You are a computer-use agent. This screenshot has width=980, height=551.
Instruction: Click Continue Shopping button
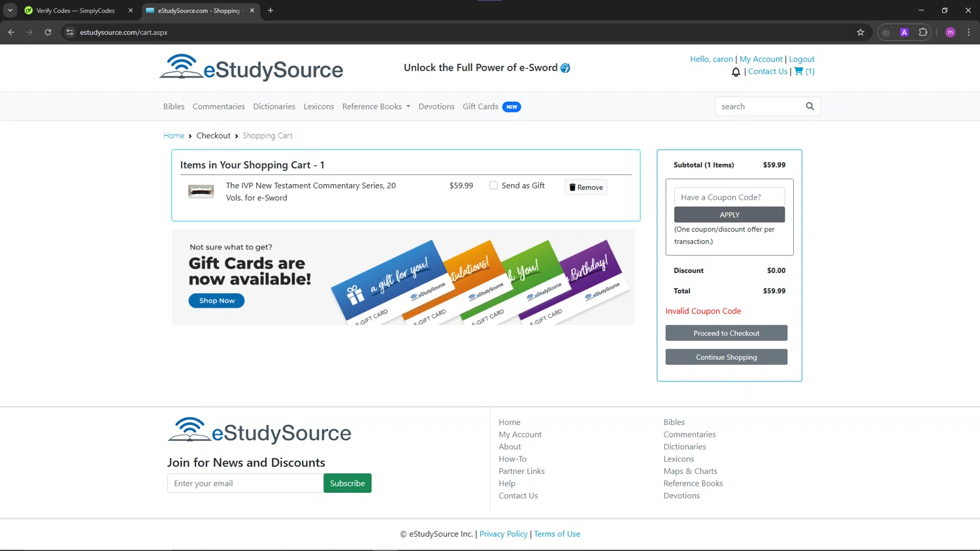(727, 357)
